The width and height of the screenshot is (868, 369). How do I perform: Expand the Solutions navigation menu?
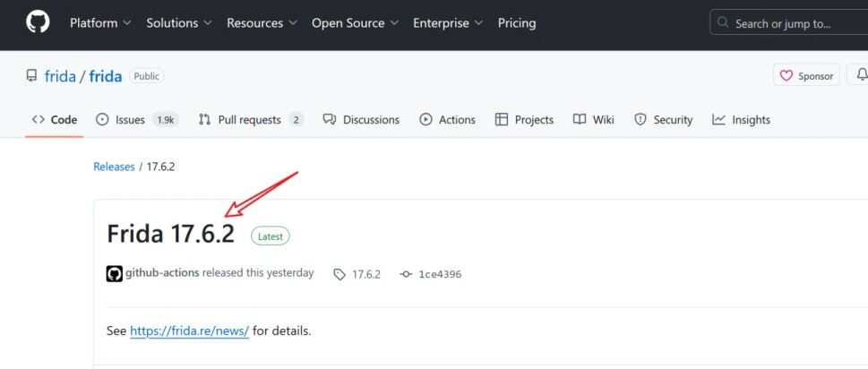coord(179,23)
